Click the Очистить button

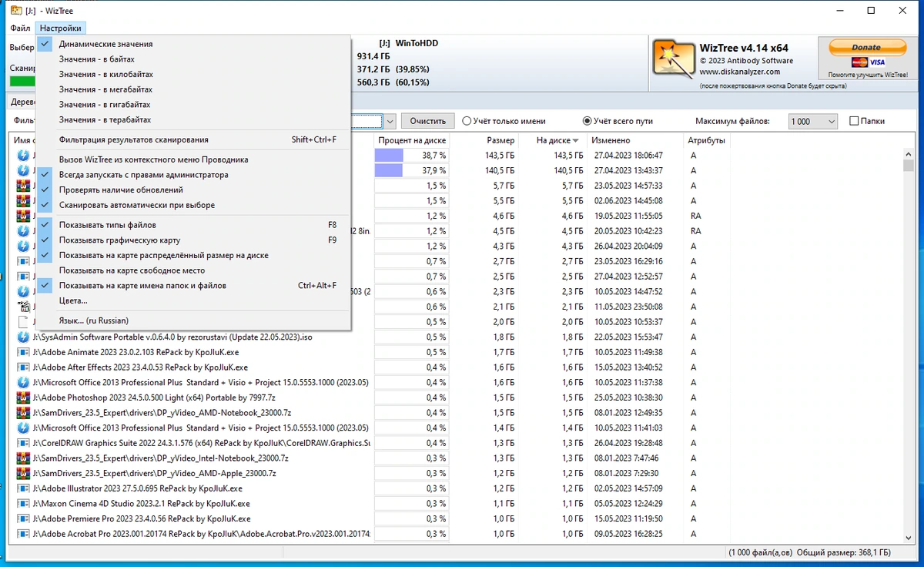(x=428, y=122)
